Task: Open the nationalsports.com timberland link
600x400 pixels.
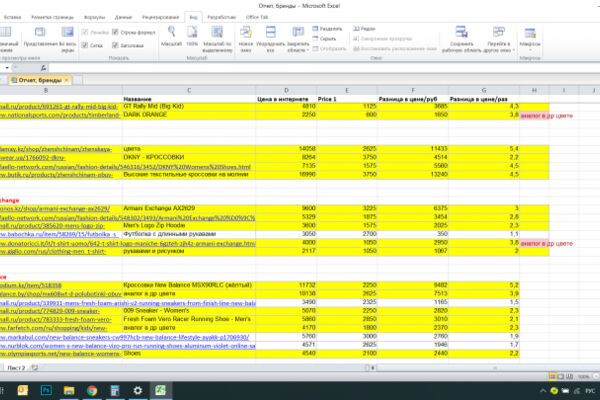Action: pyautogui.click(x=60, y=115)
